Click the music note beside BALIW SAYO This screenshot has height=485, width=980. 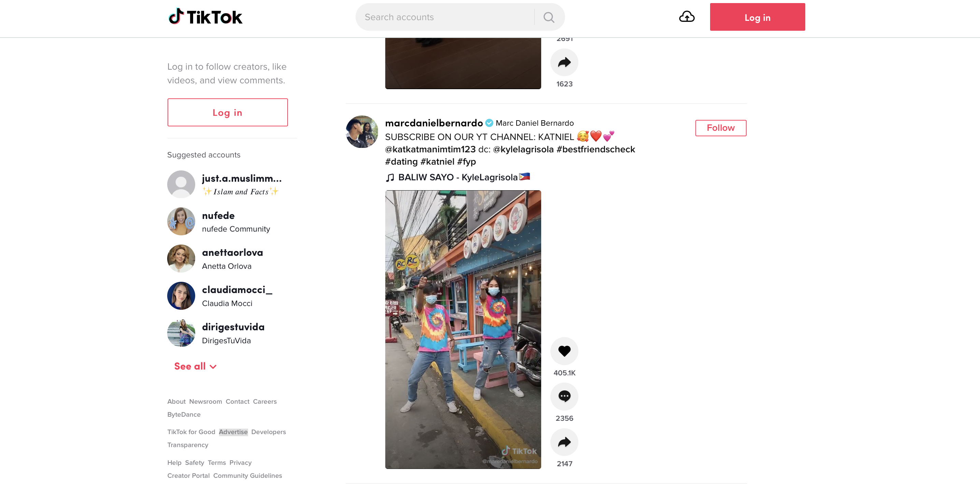[390, 177]
